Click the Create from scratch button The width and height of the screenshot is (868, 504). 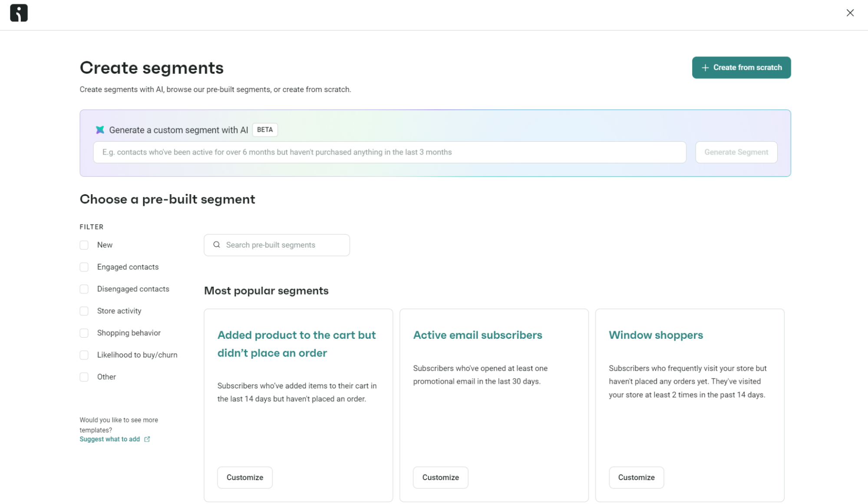741,67
